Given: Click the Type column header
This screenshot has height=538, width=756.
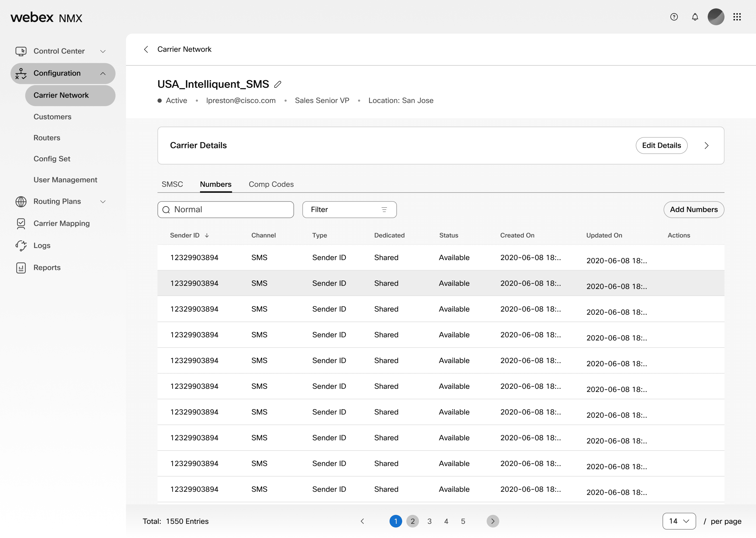Looking at the screenshot, I should pos(319,235).
